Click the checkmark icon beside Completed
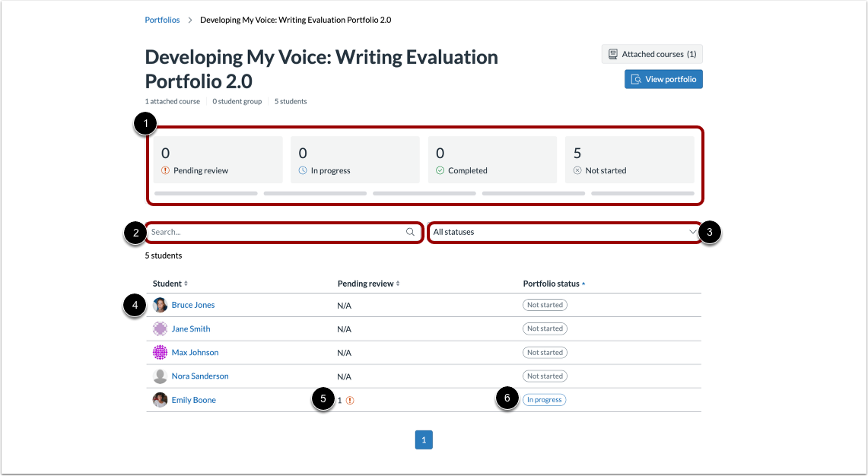The height and width of the screenshot is (476, 868). [x=439, y=170]
